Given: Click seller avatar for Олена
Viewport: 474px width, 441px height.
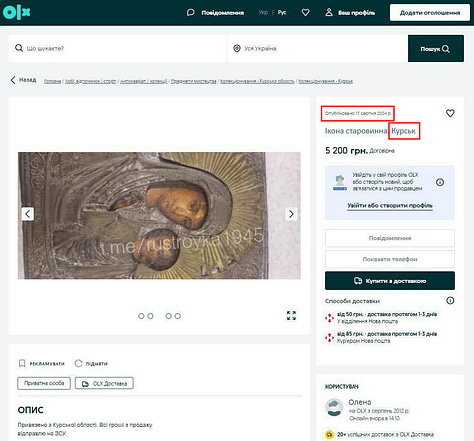Looking at the screenshot, I should click(334, 407).
